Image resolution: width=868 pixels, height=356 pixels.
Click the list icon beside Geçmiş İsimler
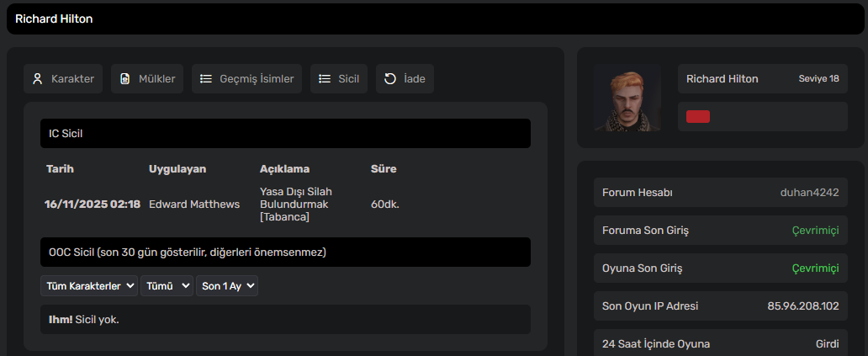[x=206, y=78]
